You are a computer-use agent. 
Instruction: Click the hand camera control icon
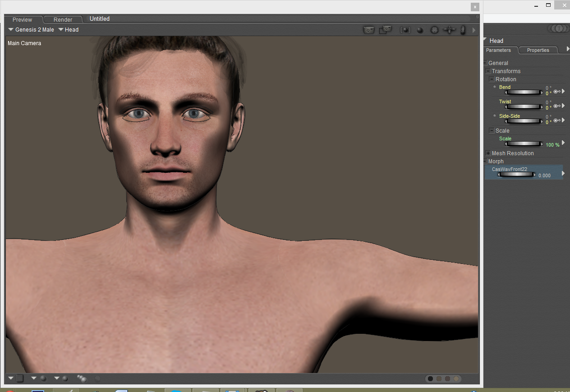point(463,30)
